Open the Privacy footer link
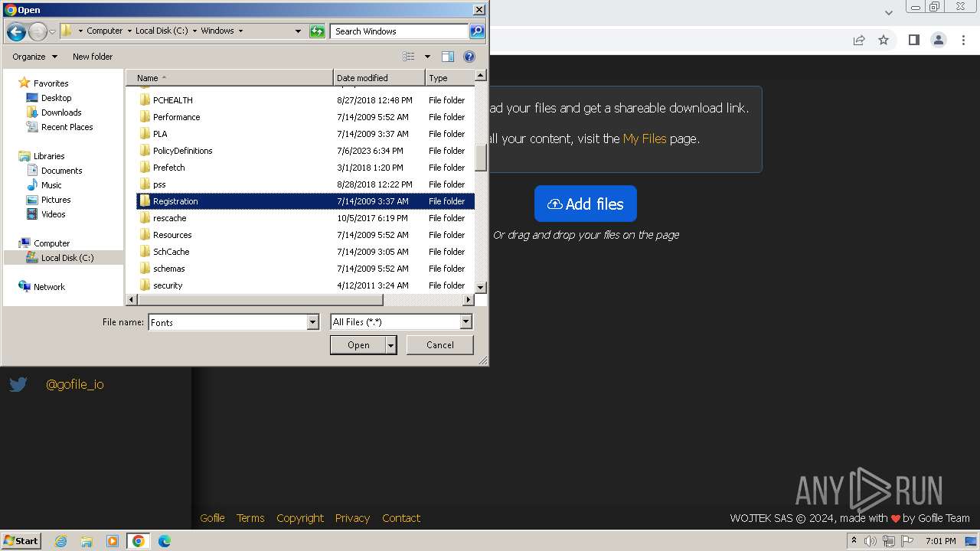 (x=352, y=518)
